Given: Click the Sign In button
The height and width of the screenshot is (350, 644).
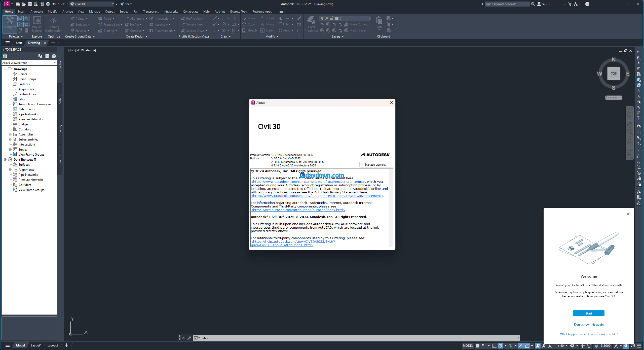Looking at the screenshot, I should click(544, 4).
